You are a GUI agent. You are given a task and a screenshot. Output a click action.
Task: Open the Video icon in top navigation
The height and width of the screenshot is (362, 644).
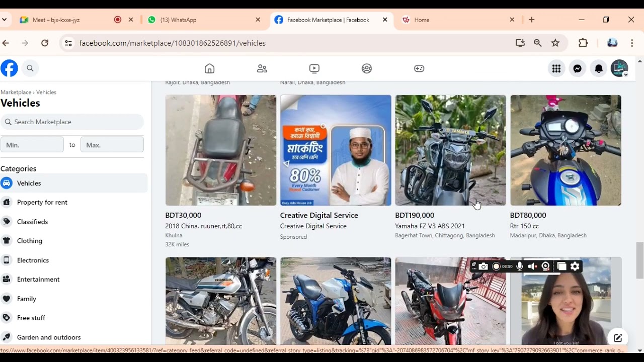[x=314, y=68]
